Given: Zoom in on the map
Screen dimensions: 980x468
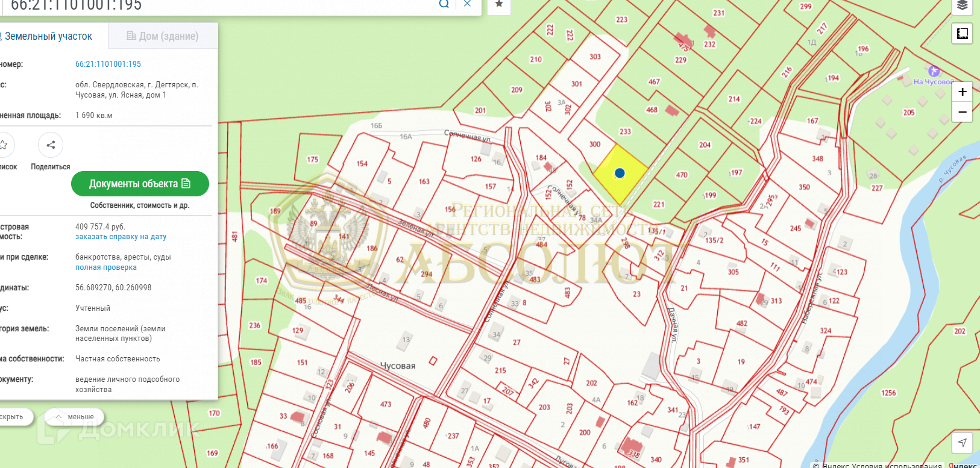Looking at the screenshot, I should 963,92.
